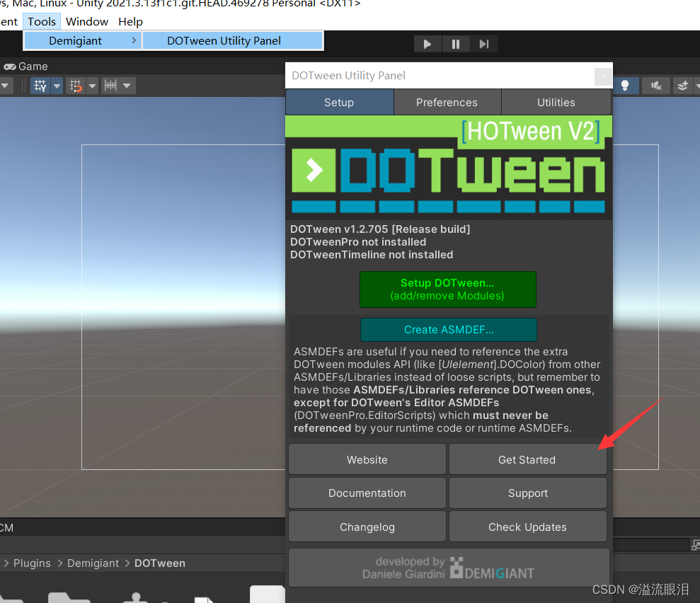Open the Window menu
The width and height of the screenshot is (700, 603).
86,21
